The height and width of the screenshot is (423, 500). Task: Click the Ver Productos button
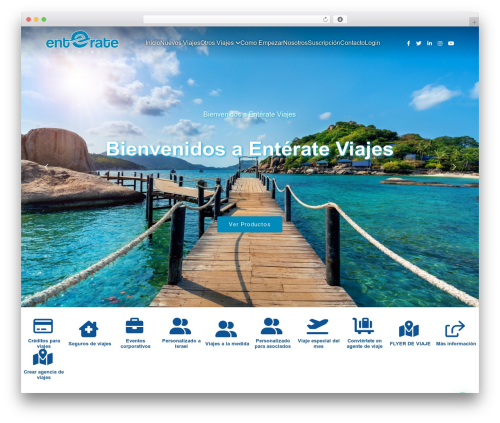tap(250, 224)
